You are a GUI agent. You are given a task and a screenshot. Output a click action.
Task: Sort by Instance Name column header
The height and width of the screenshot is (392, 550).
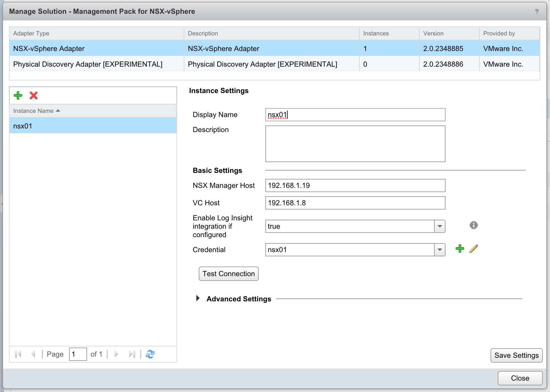coord(93,111)
